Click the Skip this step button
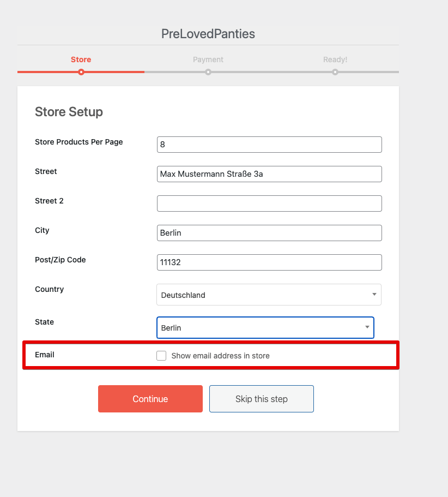The height and width of the screenshot is (497, 448). pyautogui.click(x=261, y=399)
